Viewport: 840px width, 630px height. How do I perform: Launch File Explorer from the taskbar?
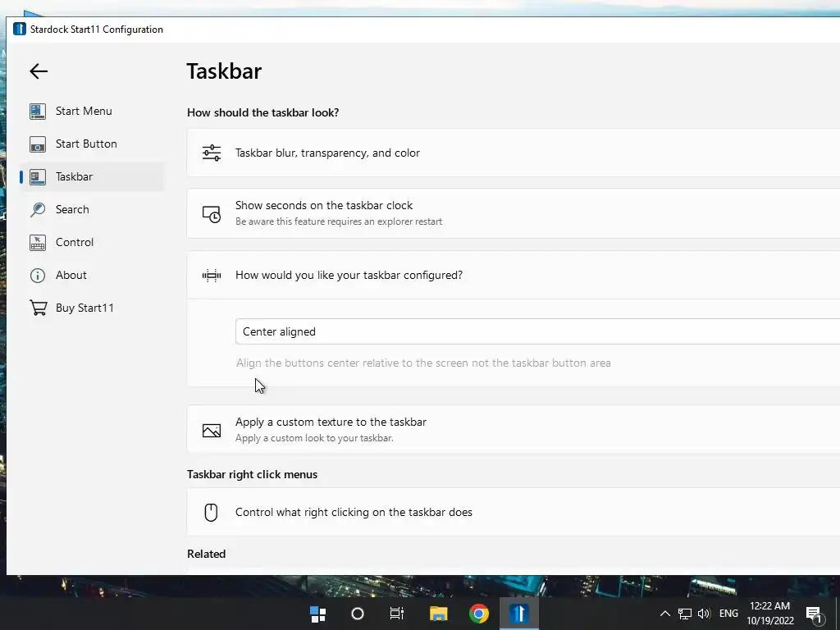[x=438, y=614]
